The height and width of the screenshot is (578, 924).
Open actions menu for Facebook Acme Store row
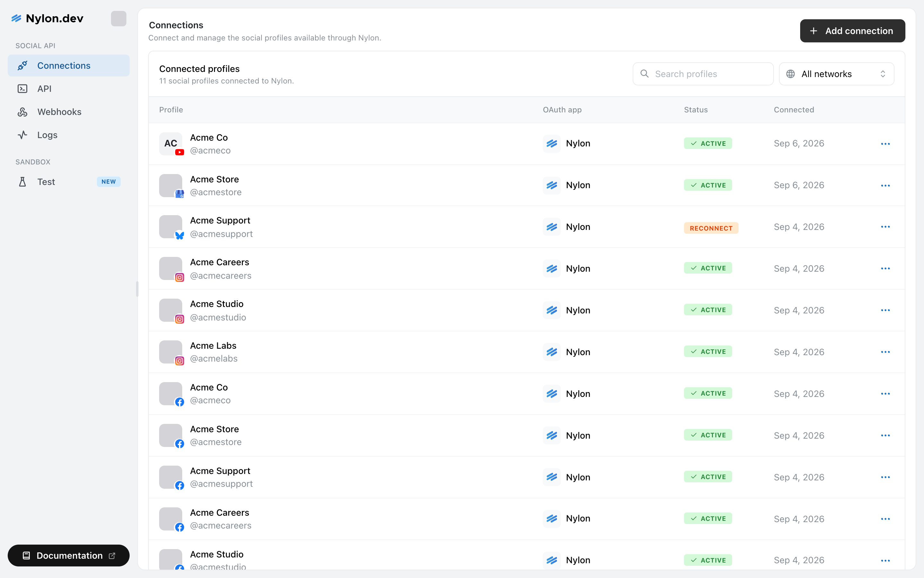[885, 435]
